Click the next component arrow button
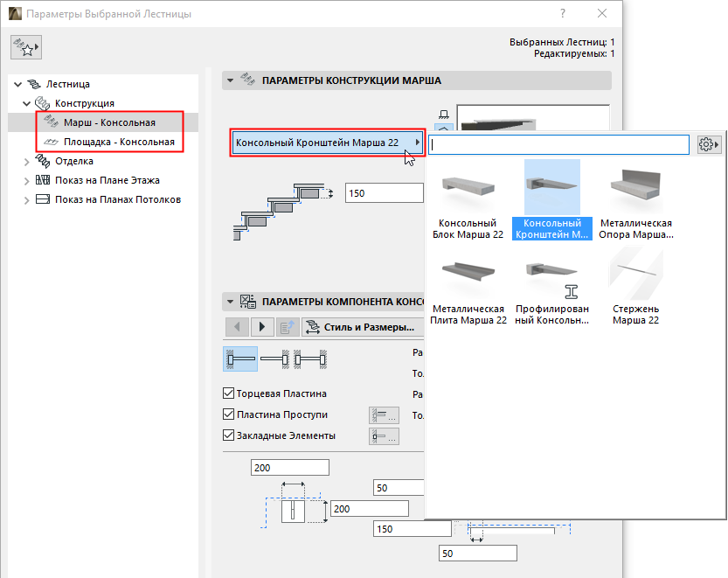 click(x=261, y=328)
